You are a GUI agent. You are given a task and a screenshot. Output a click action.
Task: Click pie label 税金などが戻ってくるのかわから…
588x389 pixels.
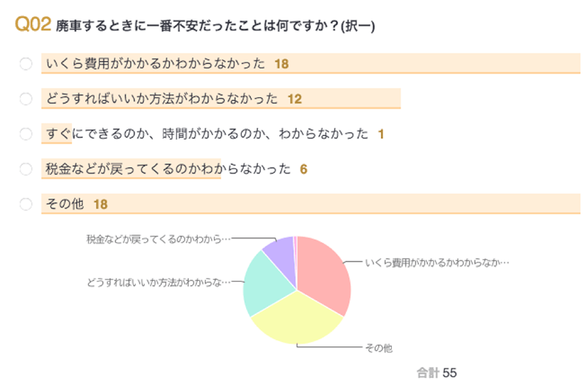(x=158, y=239)
